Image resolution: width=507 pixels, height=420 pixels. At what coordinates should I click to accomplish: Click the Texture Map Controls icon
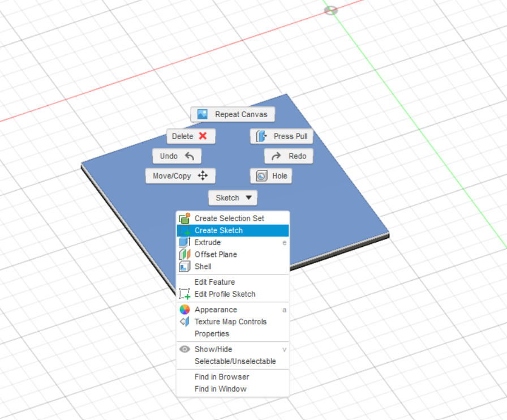tap(184, 322)
